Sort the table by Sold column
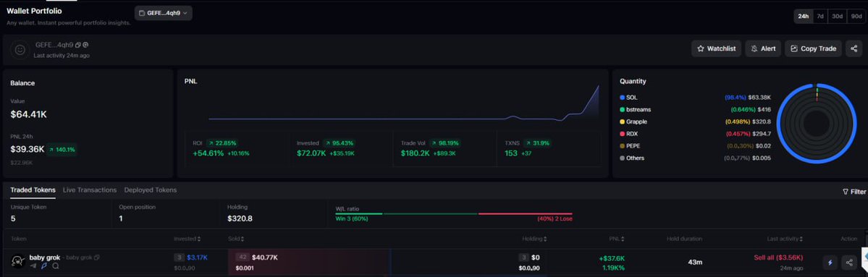Screen dimensions: 868x277 click(236, 239)
